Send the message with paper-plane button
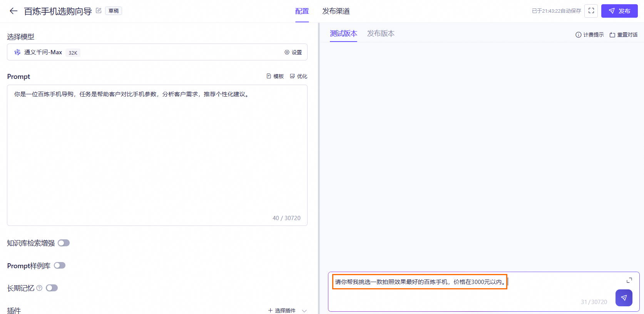This screenshot has height=314, width=644. (x=624, y=298)
